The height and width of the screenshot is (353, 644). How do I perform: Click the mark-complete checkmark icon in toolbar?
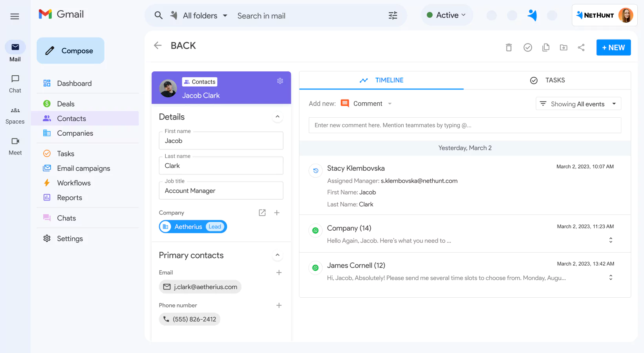coord(527,47)
